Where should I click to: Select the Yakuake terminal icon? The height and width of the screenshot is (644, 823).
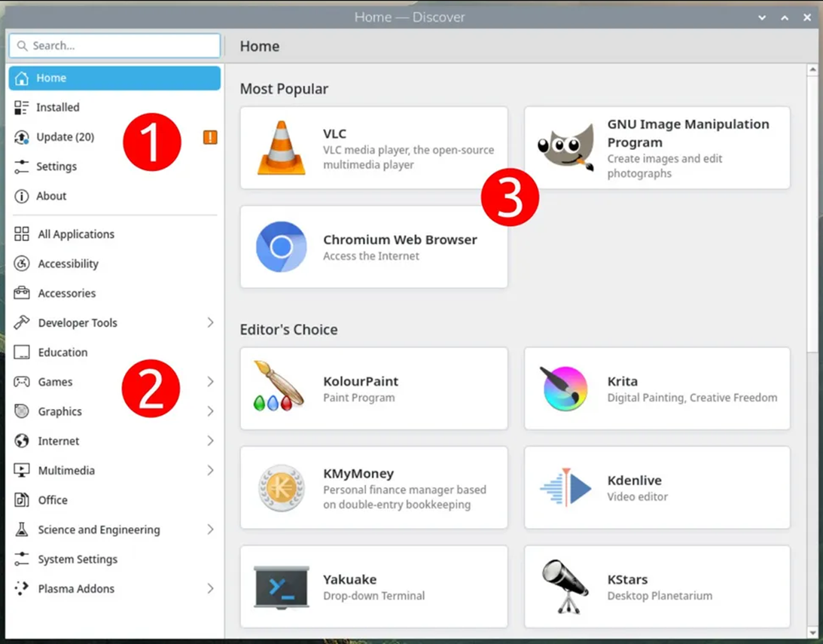281,587
